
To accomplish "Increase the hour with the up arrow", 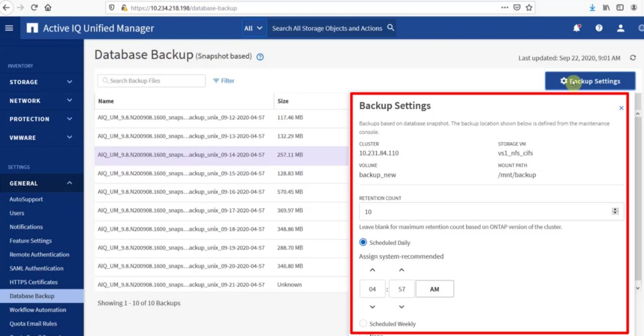I will tap(372, 270).
